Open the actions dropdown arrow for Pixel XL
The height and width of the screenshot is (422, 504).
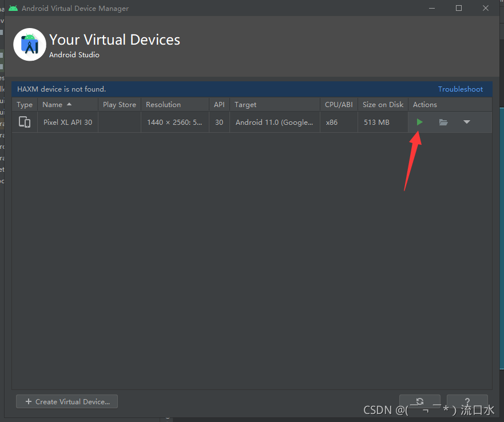click(x=467, y=122)
